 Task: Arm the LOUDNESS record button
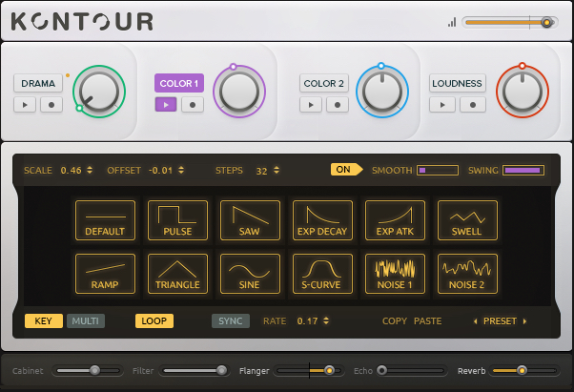tap(473, 105)
